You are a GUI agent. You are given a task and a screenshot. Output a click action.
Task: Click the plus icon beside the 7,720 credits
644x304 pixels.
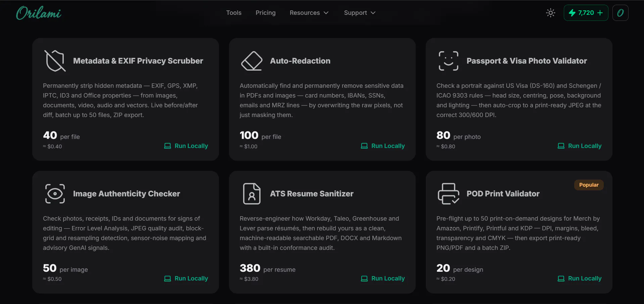pos(600,13)
